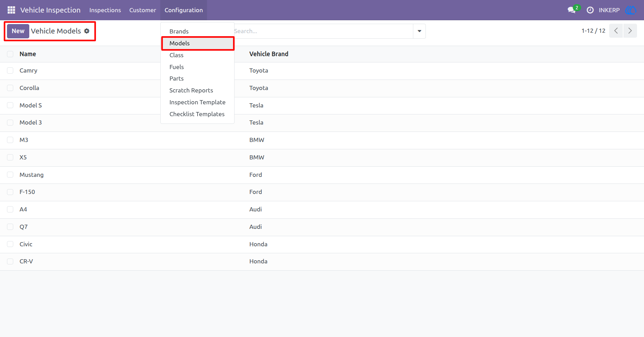Screen dimensions: 644x337
Task: Choose Brands from Configuration menu
Action: [197, 31]
